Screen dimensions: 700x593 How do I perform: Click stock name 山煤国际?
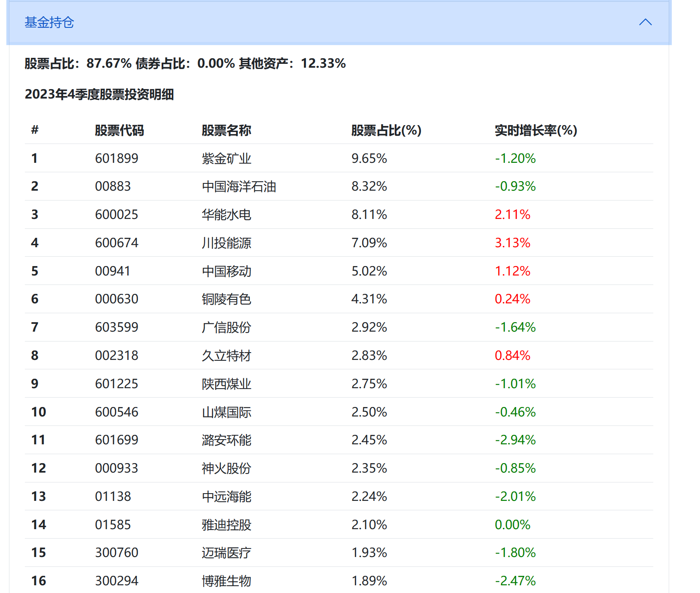pos(226,412)
